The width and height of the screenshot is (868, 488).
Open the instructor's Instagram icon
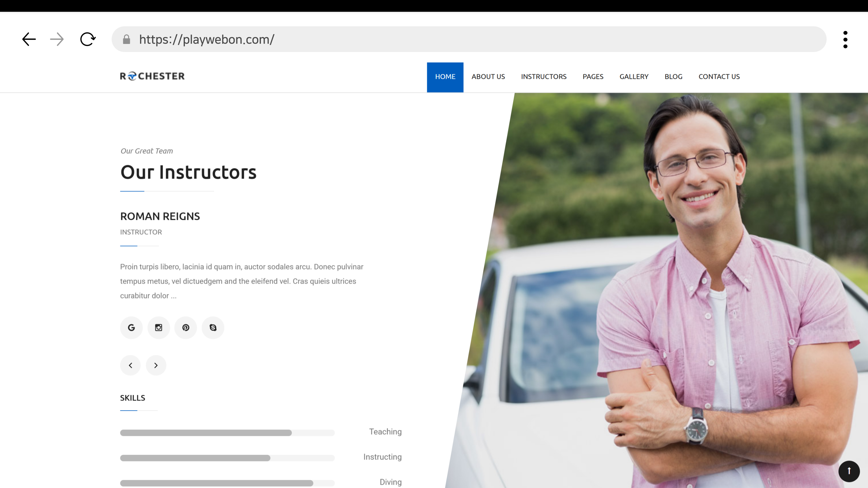coord(159,327)
